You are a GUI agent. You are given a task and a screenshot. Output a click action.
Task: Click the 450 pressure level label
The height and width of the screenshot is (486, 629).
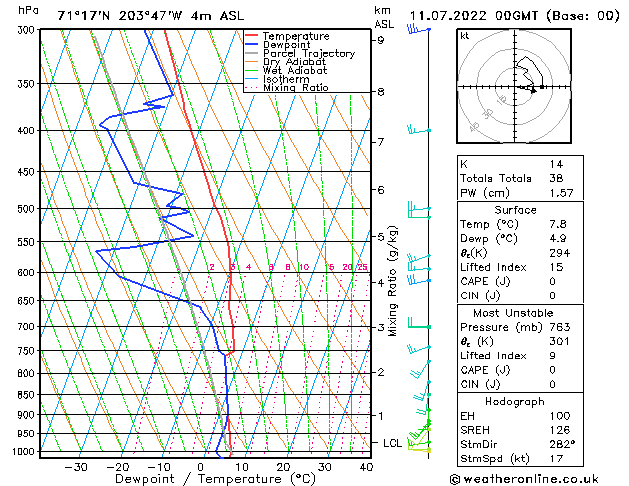point(27,172)
